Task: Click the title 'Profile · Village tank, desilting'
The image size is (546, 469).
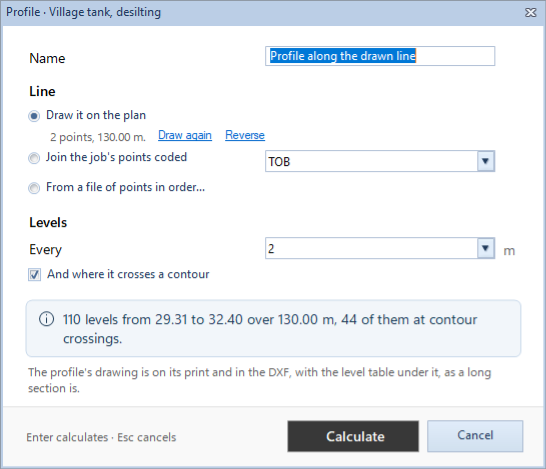Action: click(x=84, y=12)
